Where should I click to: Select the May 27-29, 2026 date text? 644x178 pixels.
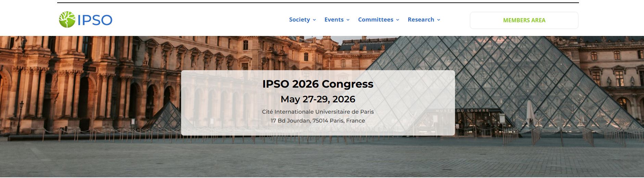318,99
